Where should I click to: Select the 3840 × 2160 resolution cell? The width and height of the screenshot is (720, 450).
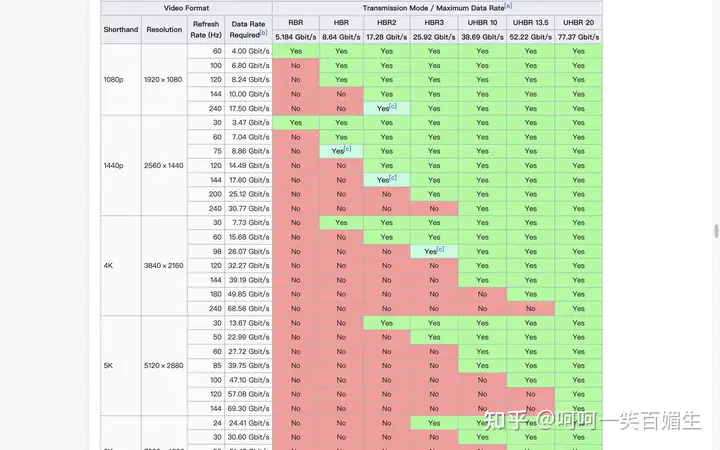[x=164, y=266]
